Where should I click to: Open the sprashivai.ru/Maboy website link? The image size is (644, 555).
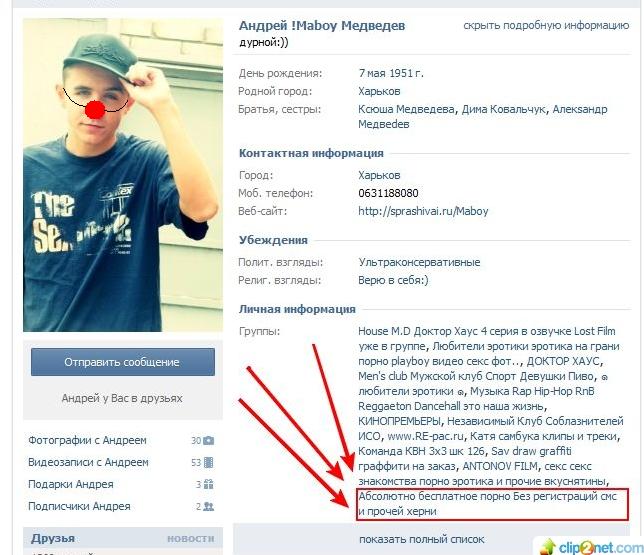(423, 211)
